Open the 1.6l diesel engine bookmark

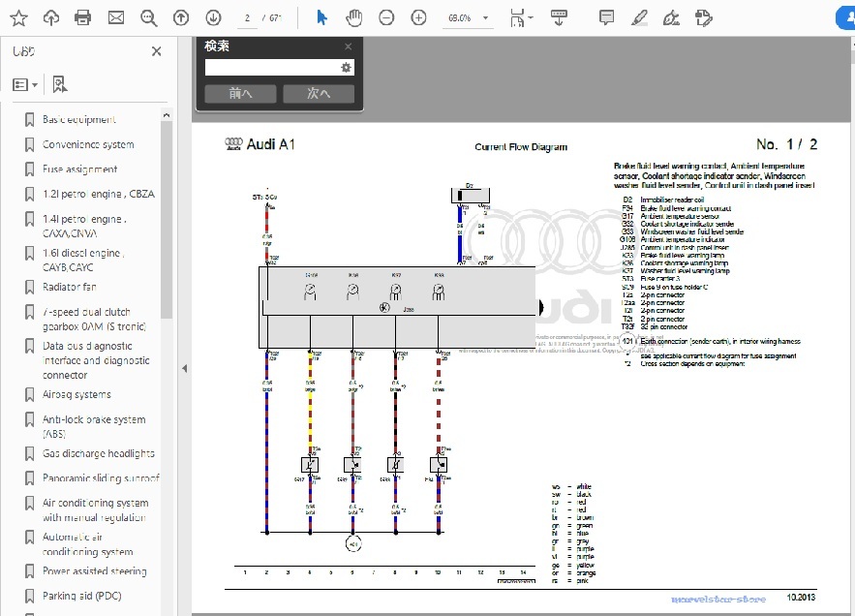pos(83,261)
